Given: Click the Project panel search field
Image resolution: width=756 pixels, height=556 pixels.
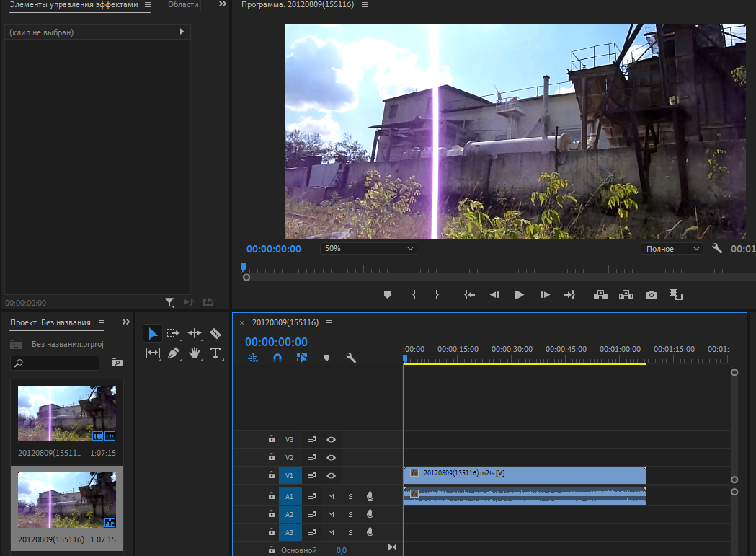Looking at the screenshot, I should [x=55, y=363].
